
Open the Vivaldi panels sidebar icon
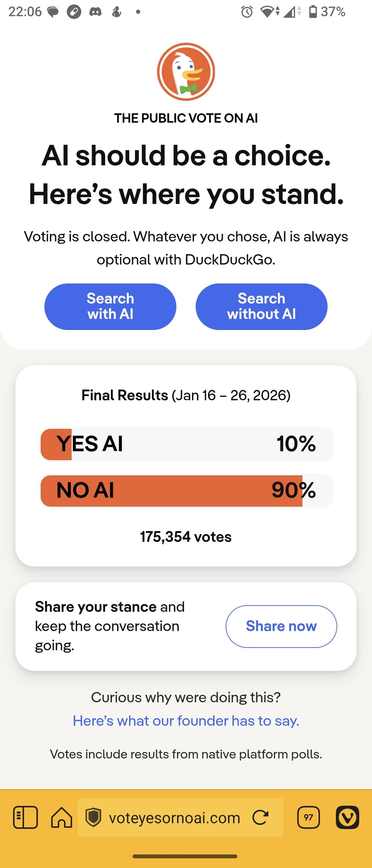26,817
